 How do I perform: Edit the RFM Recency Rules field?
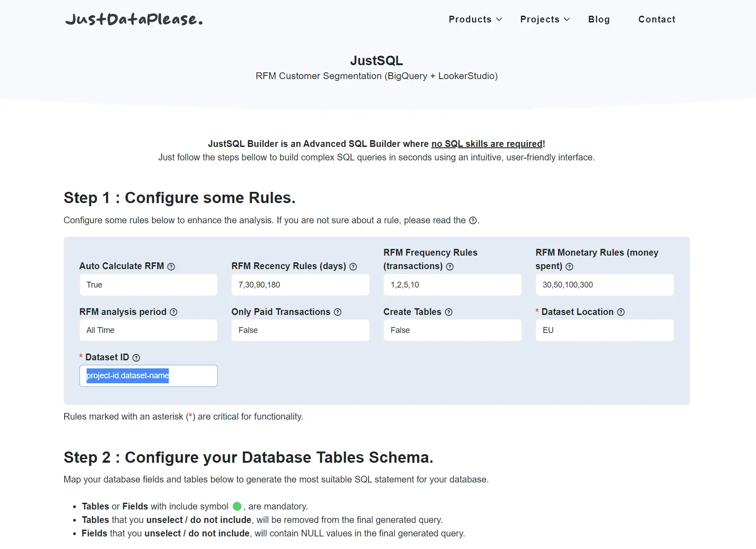tap(300, 285)
